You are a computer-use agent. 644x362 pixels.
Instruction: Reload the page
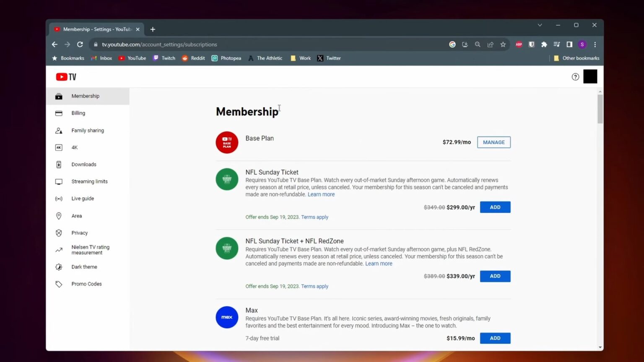coord(80,44)
